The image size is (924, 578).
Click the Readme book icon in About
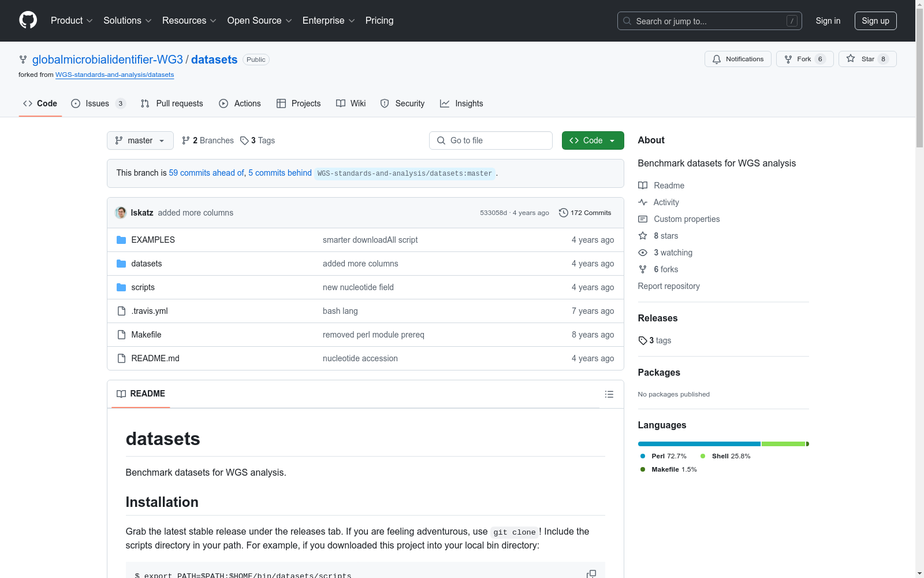643,186
